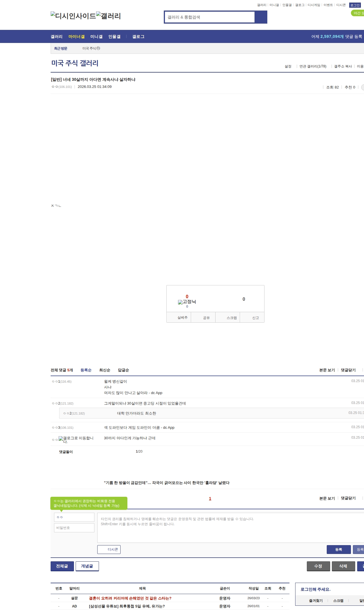
Task: Select comment page number 1
Action: [x=210, y=498]
